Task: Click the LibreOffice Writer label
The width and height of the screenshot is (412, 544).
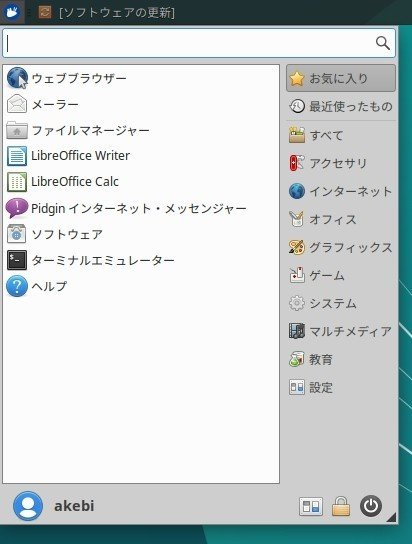Action: click(80, 156)
